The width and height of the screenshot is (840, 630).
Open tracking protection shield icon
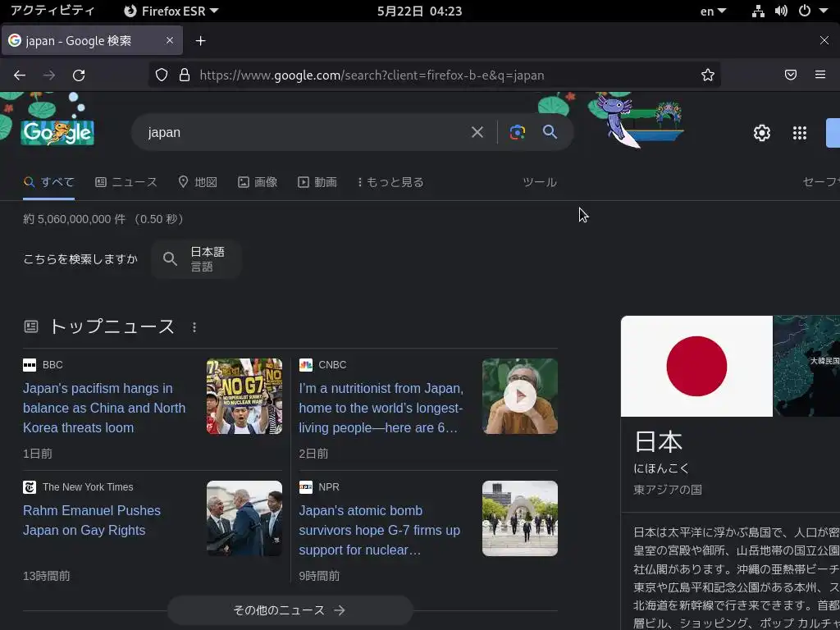162,75
